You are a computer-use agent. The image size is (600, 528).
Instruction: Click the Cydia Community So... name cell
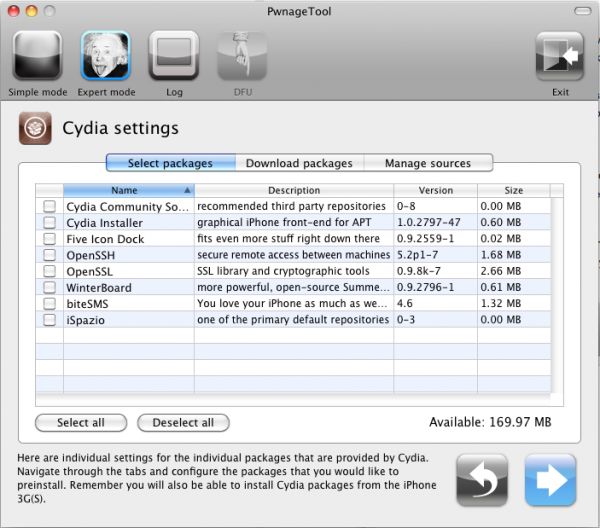point(127,207)
